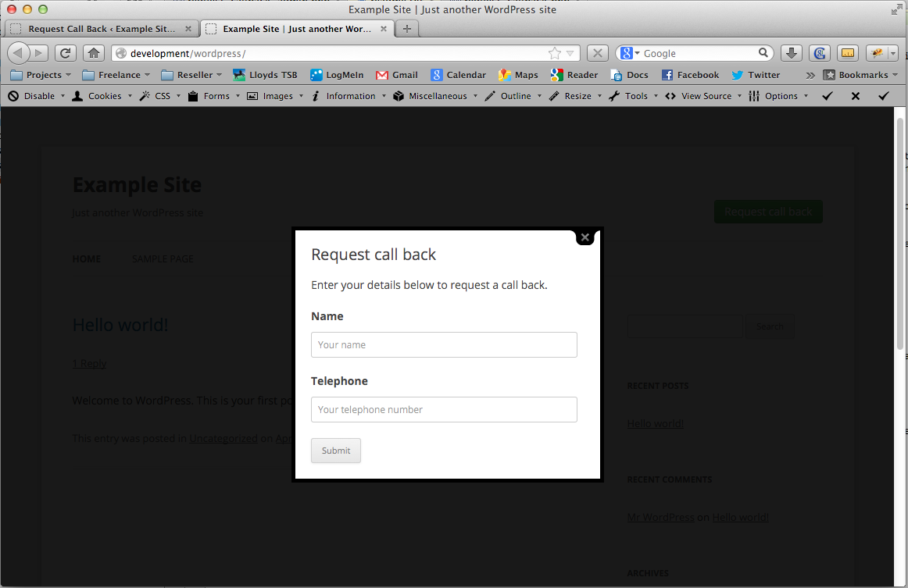Open Twitter bookmark
Viewport: 908px width, 588px height.
point(756,75)
